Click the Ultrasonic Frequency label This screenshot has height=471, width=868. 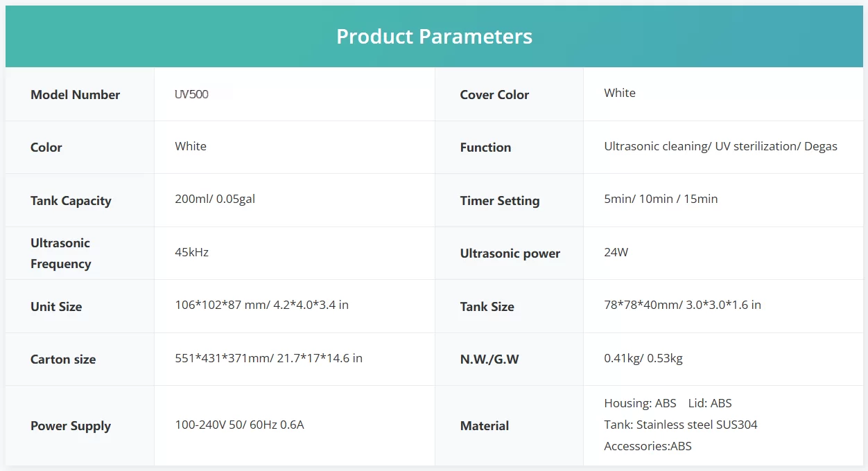click(60, 254)
